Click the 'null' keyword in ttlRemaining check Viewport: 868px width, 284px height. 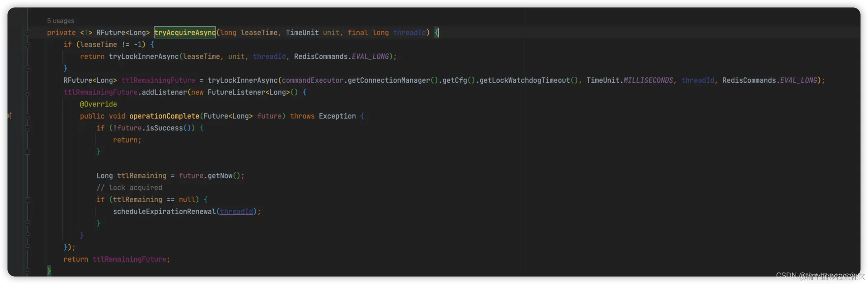click(187, 200)
